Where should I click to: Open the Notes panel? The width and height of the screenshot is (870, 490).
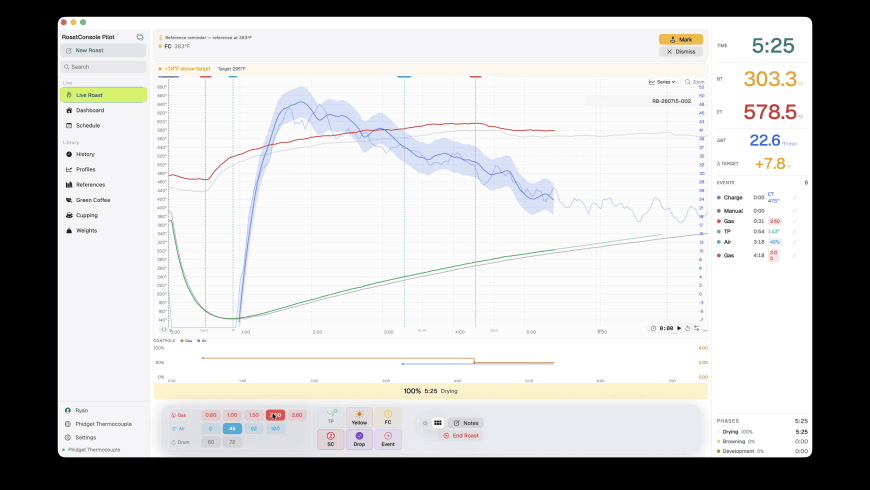point(466,423)
